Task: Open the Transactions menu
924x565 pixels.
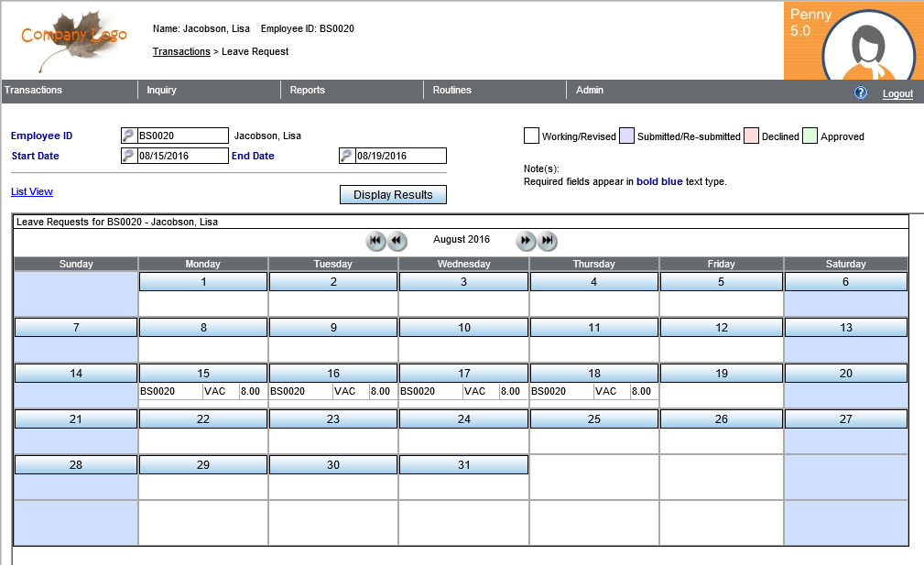Action: 34,90
